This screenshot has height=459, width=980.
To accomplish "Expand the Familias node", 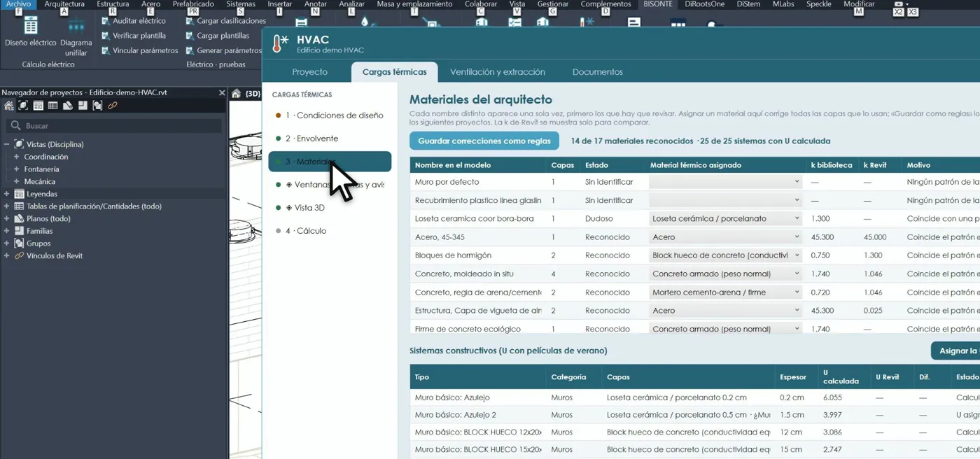I will coord(6,231).
